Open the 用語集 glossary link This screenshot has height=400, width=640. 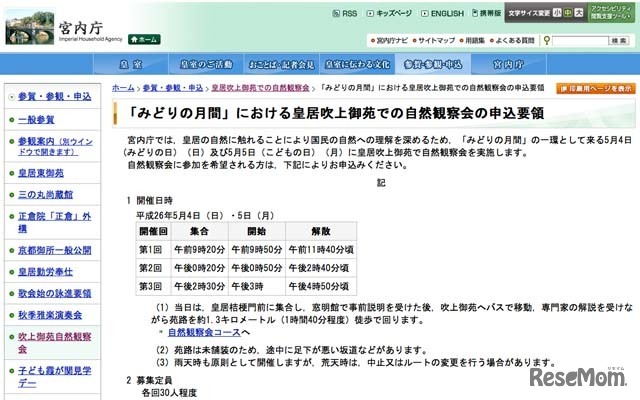pyautogui.click(x=472, y=40)
